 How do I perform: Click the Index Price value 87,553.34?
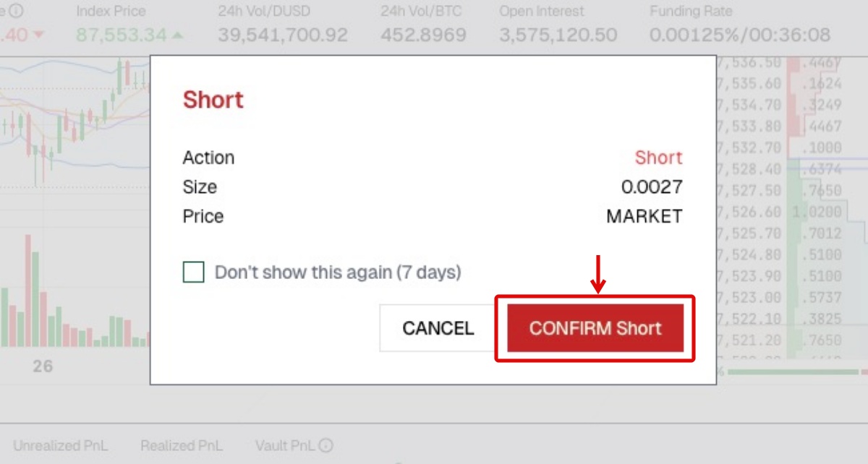point(121,35)
